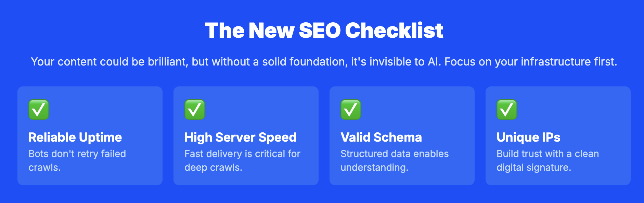This screenshot has height=203, width=644.
Task: Click the green checkmark above Unique IPs
Action: click(507, 110)
